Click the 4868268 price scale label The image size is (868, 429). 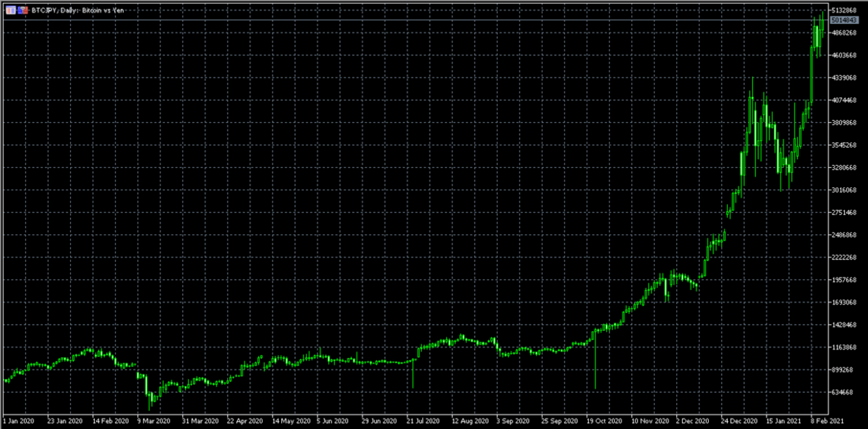845,33
